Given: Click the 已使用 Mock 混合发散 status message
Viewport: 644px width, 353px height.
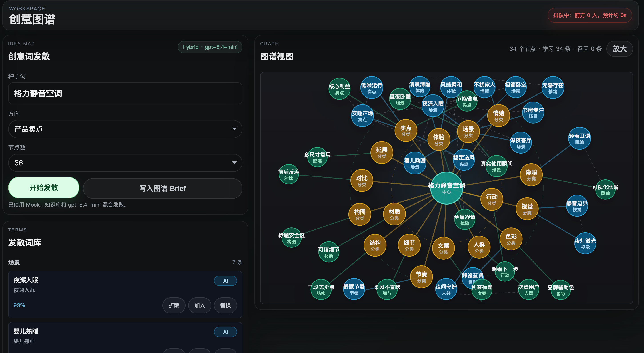Looking at the screenshot, I should coord(68,205).
